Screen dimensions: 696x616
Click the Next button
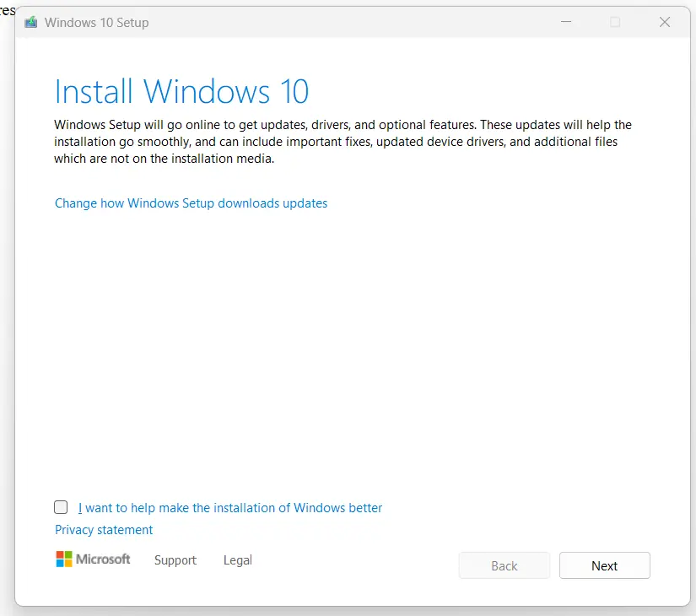click(x=605, y=565)
